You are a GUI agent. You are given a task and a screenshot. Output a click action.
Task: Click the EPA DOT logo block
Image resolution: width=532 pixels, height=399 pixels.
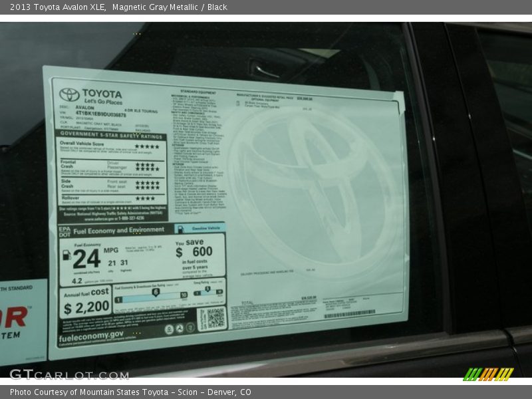click(65, 231)
